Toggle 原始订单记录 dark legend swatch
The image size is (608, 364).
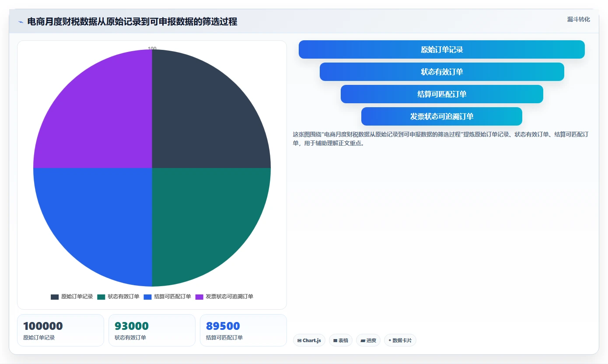(55, 297)
